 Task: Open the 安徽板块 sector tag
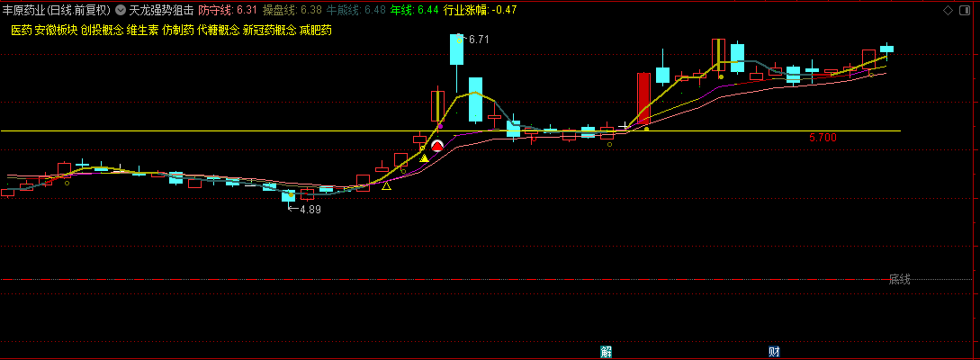(57, 30)
